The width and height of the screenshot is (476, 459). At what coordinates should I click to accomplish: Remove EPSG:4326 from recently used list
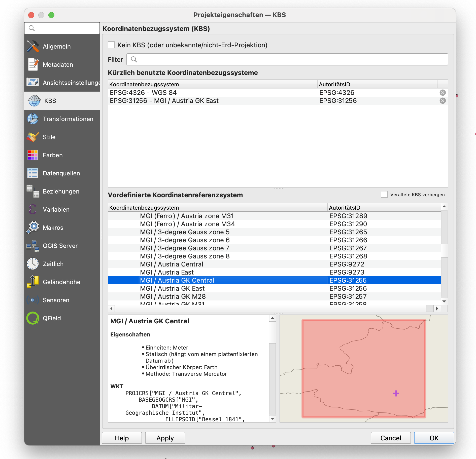443,93
